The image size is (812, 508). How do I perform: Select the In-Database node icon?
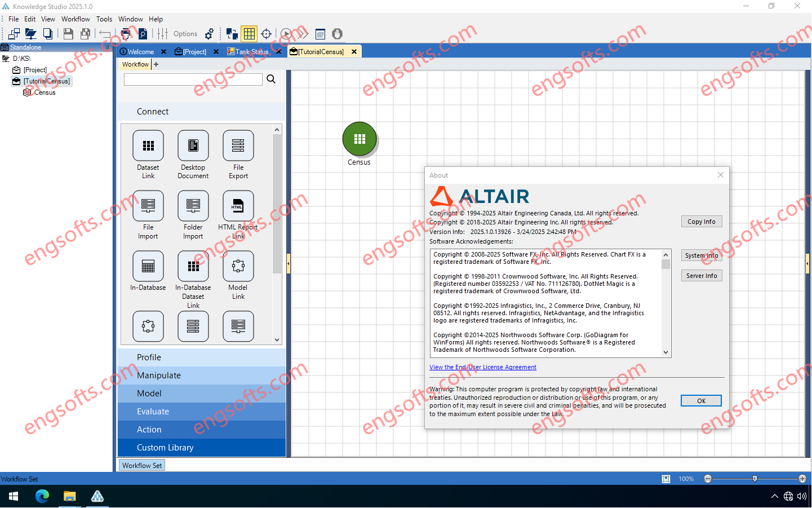[148, 266]
